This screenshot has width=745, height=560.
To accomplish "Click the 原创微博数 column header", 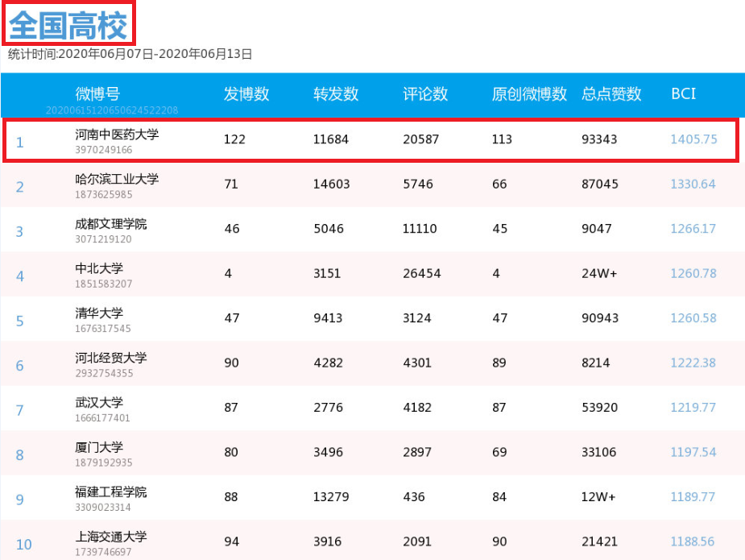I will click(x=529, y=93).
